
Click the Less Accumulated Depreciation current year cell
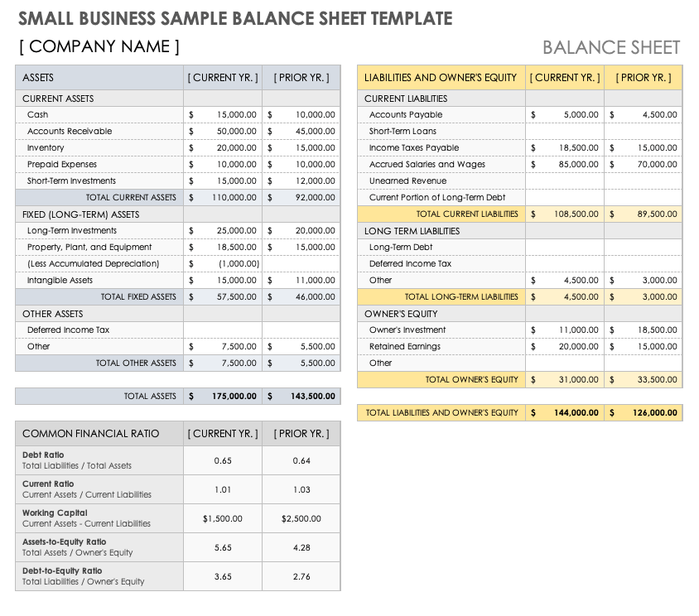click(223, 264)
